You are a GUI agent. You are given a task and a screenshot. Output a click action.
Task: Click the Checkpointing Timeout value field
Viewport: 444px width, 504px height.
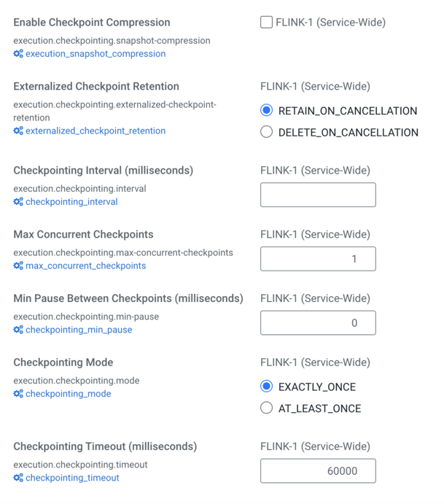point(318,471)
